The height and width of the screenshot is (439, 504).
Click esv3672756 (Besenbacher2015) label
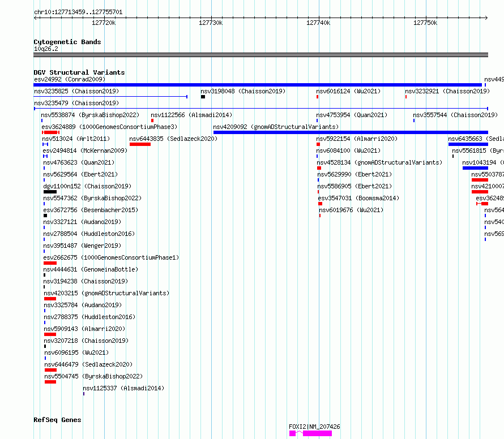91,210
